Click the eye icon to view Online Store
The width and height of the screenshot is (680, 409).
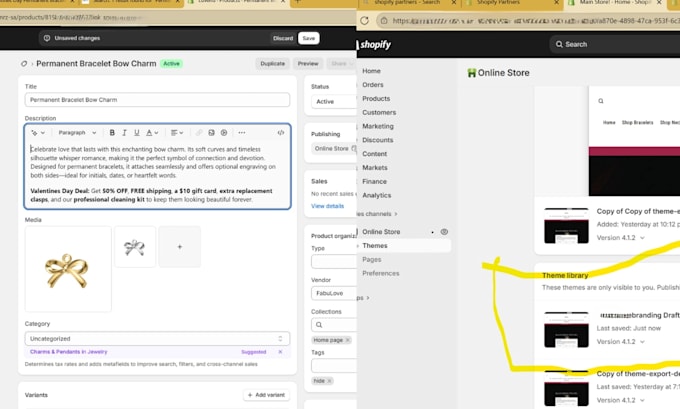click(444, 232)
